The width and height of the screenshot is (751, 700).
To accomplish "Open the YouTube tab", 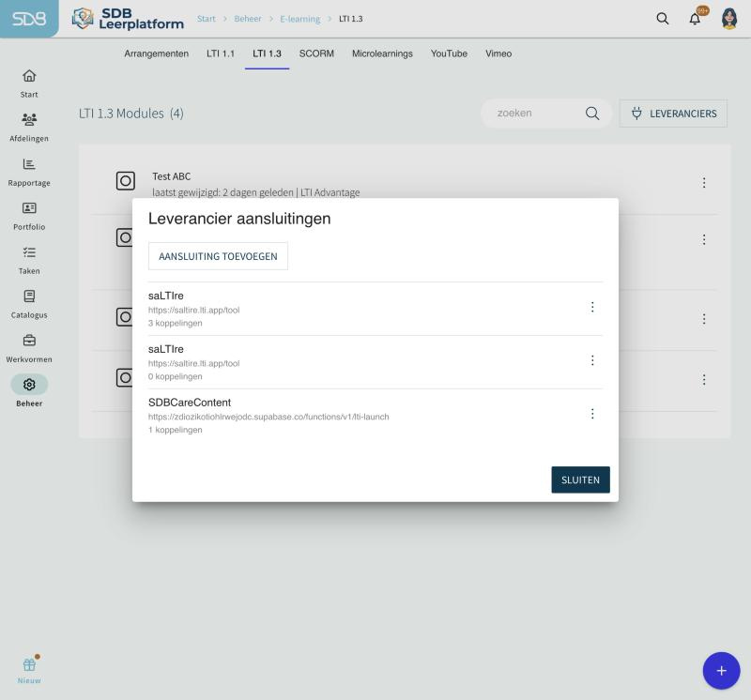I will pos(449,53).
